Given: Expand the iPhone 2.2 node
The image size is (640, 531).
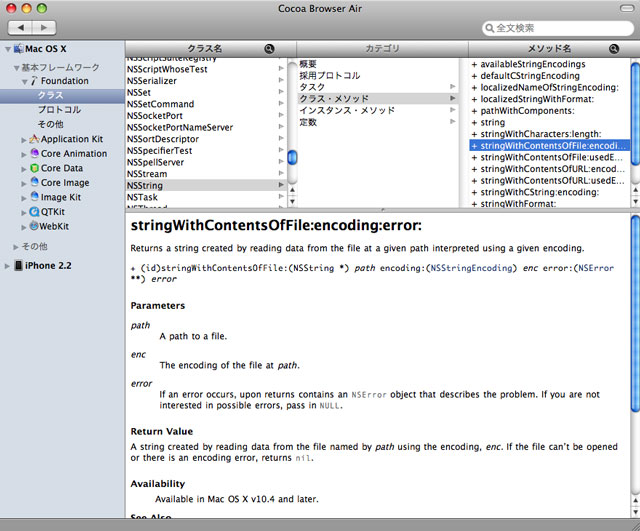Looking at the screenshot, I should pos(7,266).
